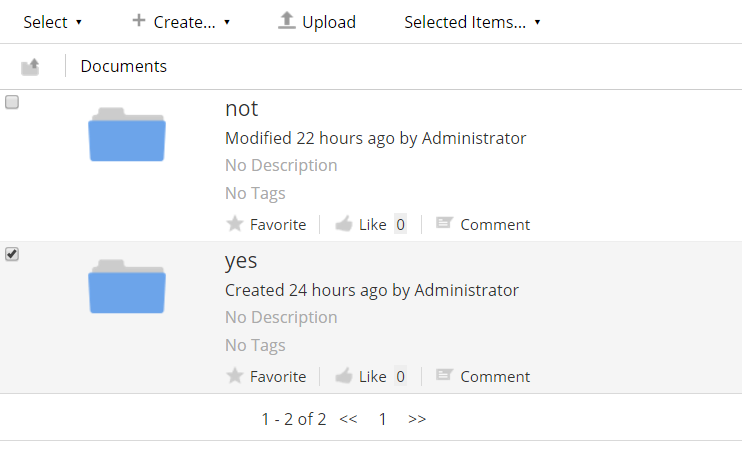Screen dimensions: 742x474
Task: Click the Like thumbs-up for 'not' folder
Action: click(344, 224)
